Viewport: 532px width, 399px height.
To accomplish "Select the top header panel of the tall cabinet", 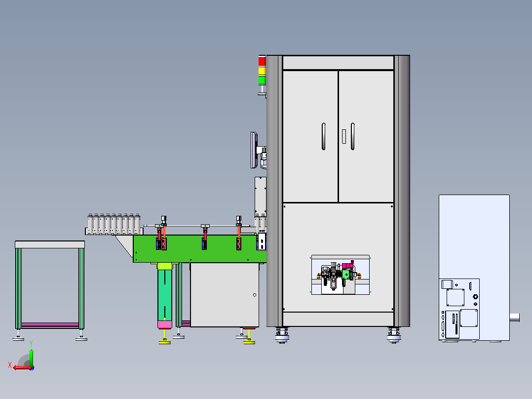I will [x=338, y=63].
